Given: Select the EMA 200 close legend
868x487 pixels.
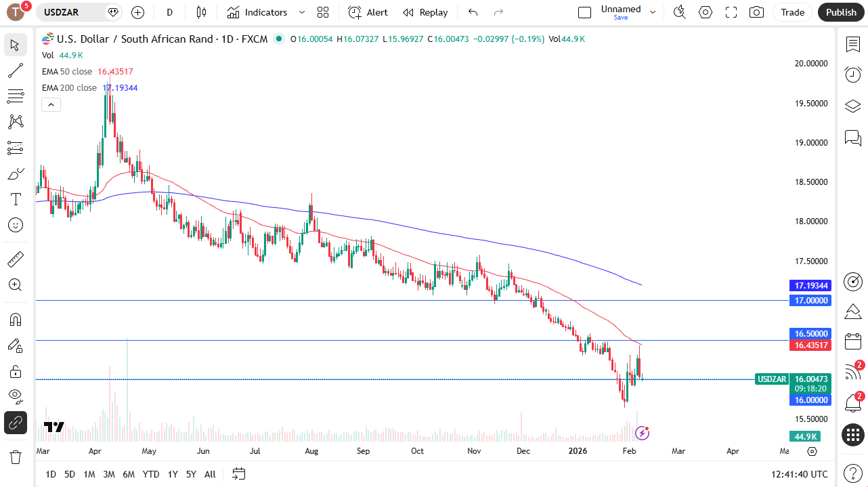Looking at the screenshot, I should click(x=69, y=88).
